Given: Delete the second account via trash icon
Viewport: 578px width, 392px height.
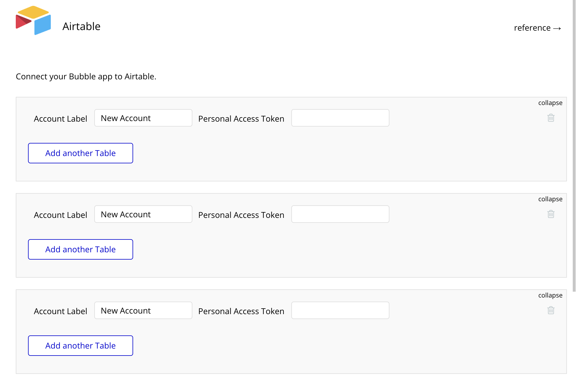Looking at the screenshot, I should click(551, 214).
